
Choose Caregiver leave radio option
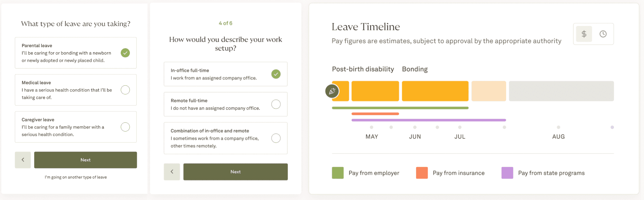pyautogui.click(x=125, y=127)
